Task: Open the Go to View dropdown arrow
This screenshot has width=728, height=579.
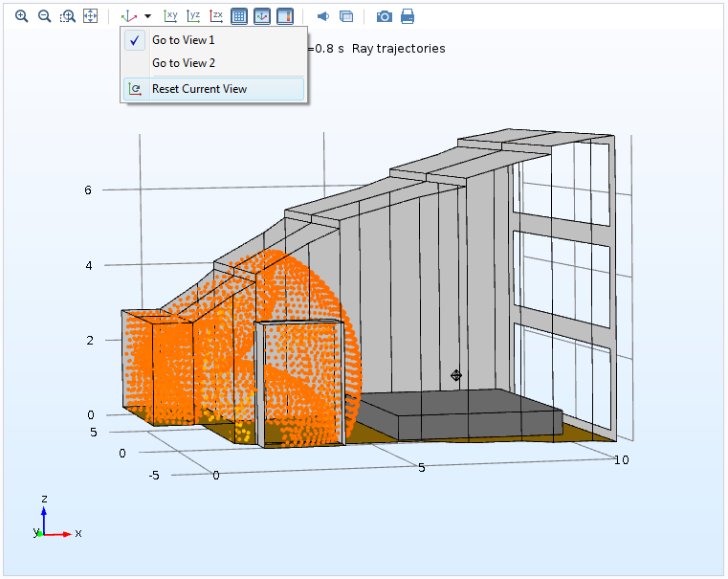Action: tap(147, 16)
